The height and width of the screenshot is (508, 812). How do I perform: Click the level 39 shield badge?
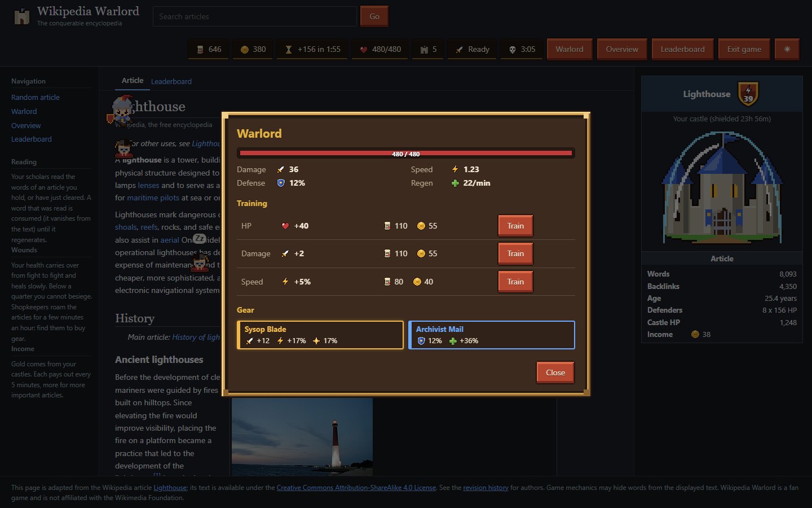748,94
